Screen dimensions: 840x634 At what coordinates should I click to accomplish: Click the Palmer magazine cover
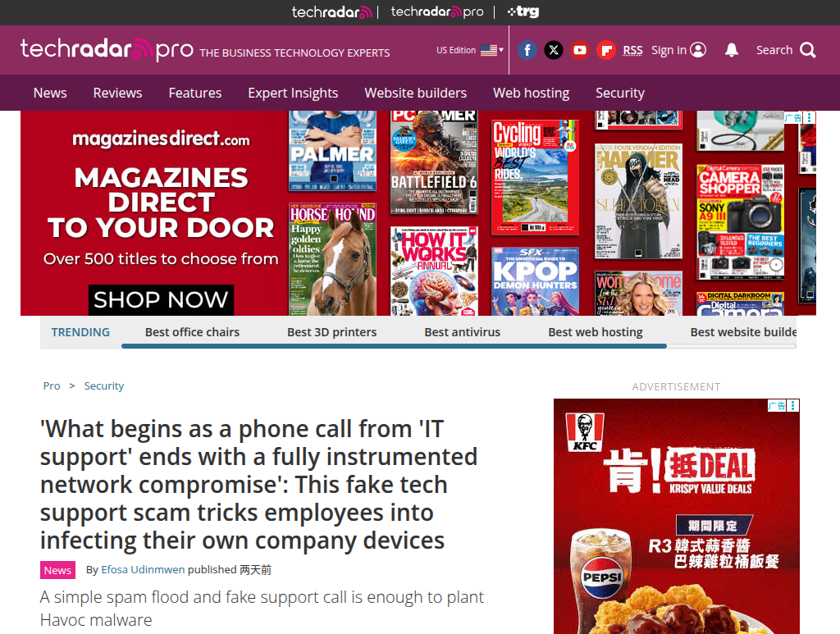point(332,151)
